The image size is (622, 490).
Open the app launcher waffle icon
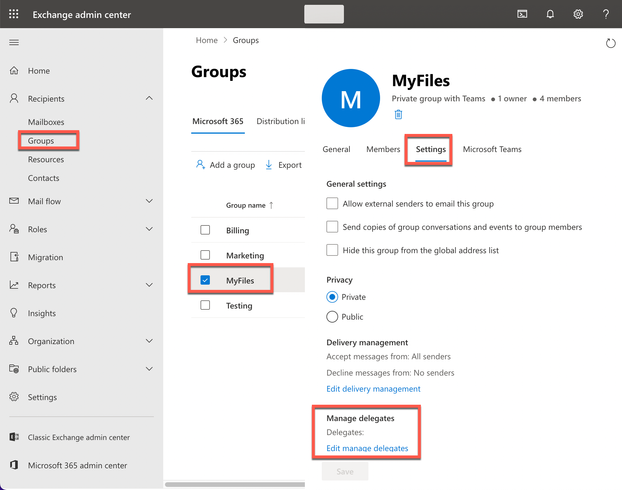point(13,14)
